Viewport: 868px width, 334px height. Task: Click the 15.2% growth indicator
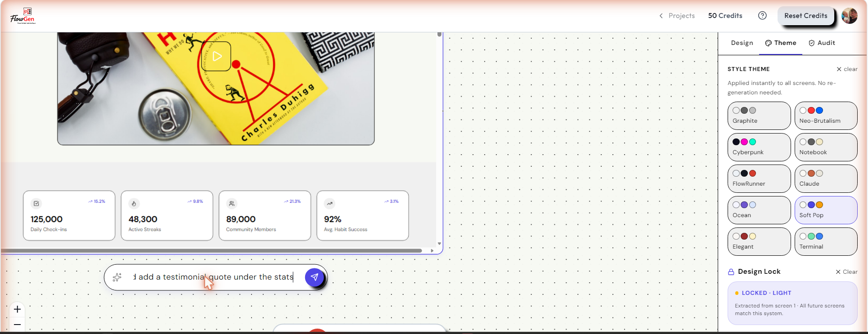tap(97, 201)
